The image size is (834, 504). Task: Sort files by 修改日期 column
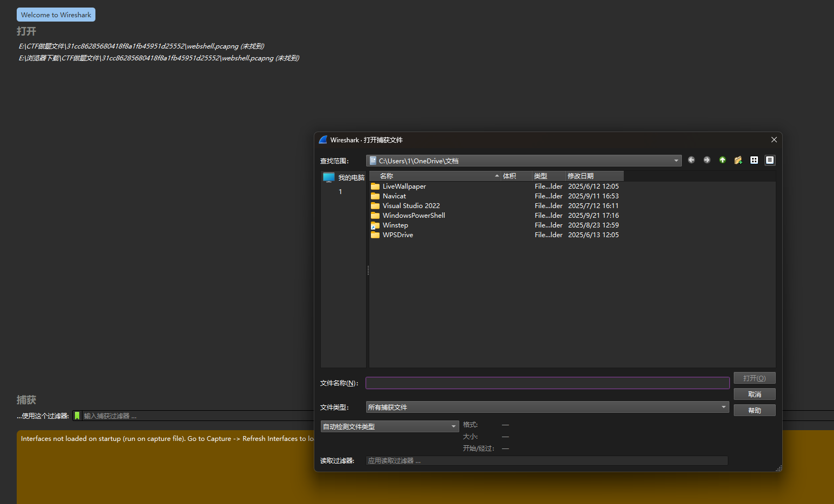point(595,176)
